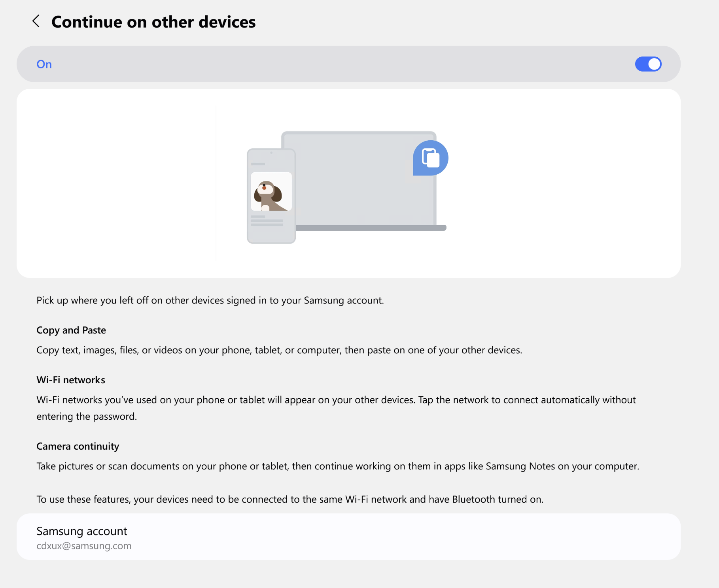Click the "Copy and Paste" heading

point(71,330)
